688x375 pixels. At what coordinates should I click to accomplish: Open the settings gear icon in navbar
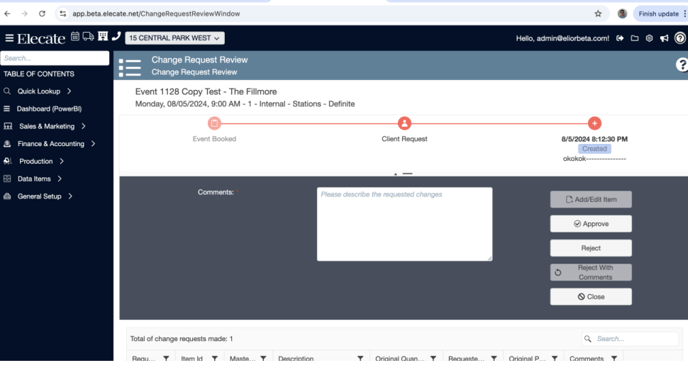[x=649, y=39]
